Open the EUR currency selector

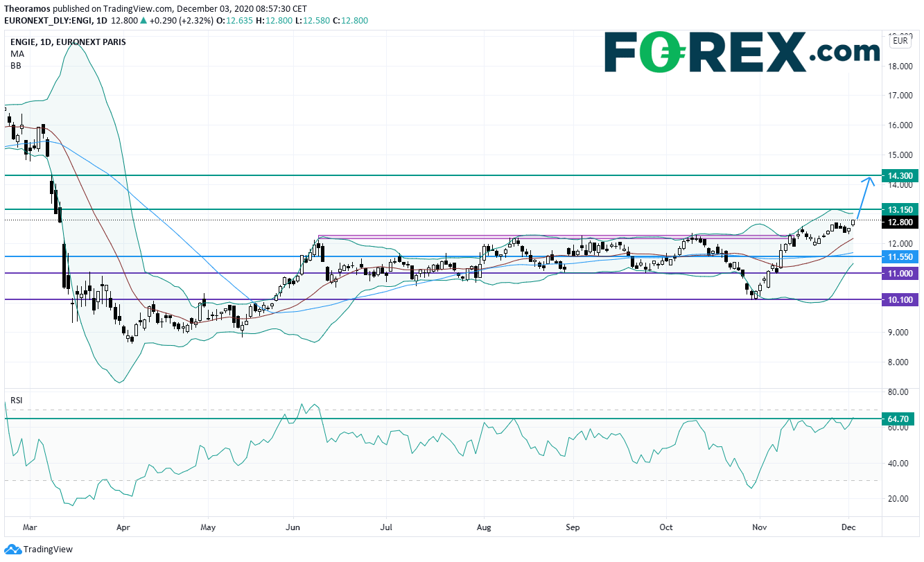[900, 42]
